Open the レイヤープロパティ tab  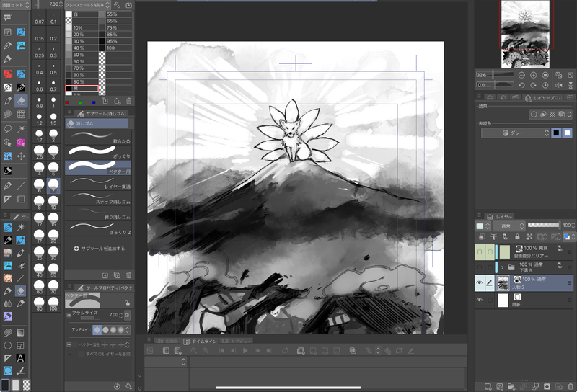[543, 98]
